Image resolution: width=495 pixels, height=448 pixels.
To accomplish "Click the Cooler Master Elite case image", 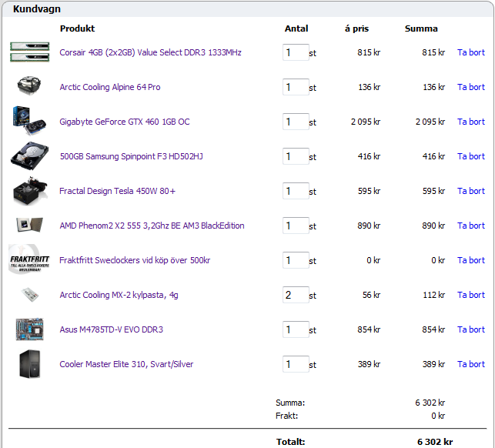I will 29,364.
